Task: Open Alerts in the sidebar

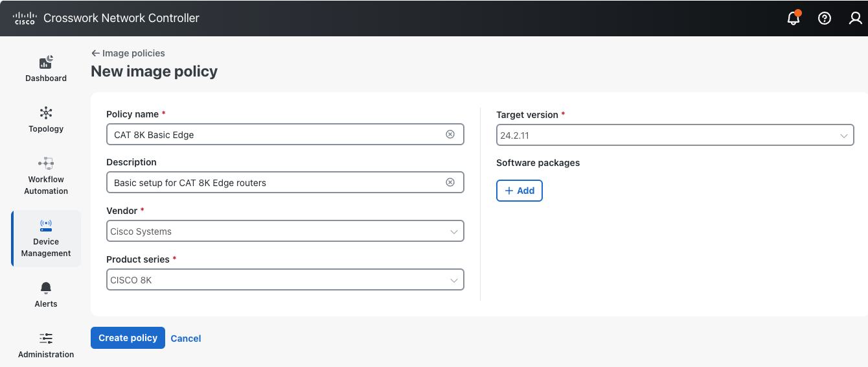Action: 46,294
